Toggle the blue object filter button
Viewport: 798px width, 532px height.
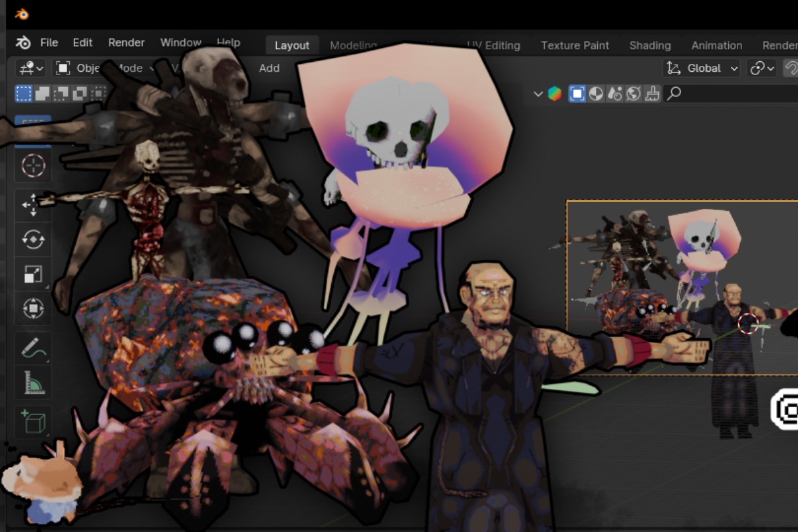point(577,94)
